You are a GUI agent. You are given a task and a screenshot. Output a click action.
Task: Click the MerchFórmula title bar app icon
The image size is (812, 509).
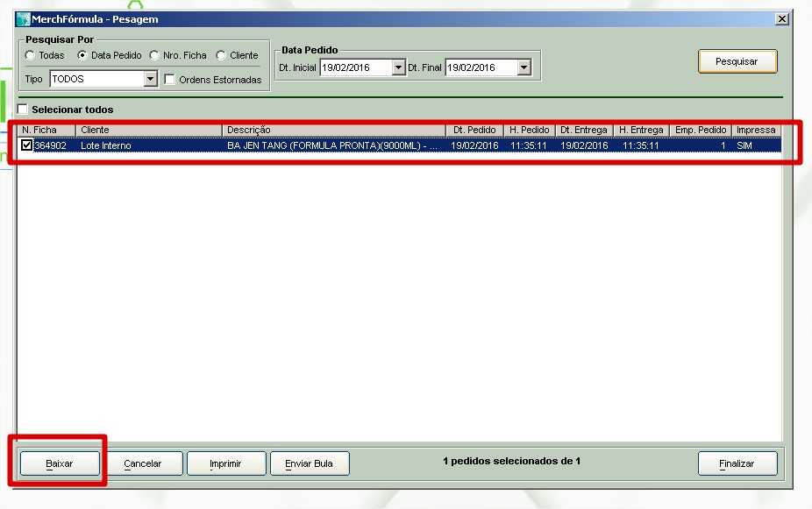coord(24,19)
